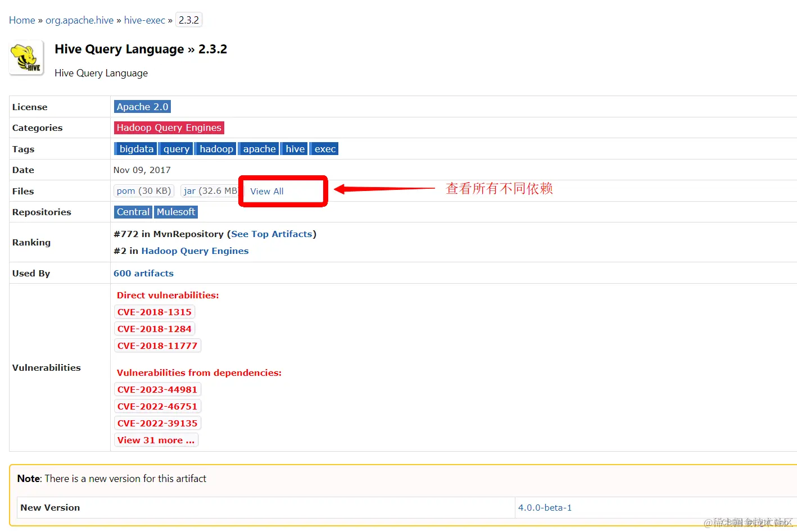Click the Repositories row label

pyautogui.click(x=42, y=212)
